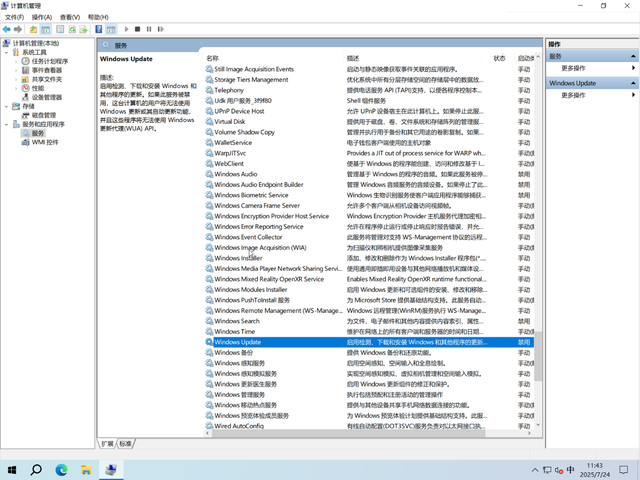This screenshot has height=480, width=640.
Task: Open 更多操作 under Windows Update actions
Action: (x=573, y=95)
